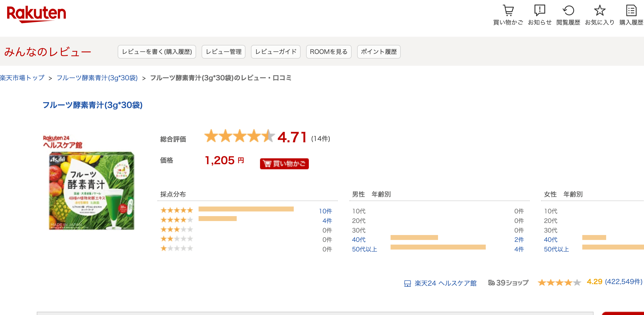Click the みんなのレビュー heading
This screenshot has height=315, width=644.
click(47, 52)
